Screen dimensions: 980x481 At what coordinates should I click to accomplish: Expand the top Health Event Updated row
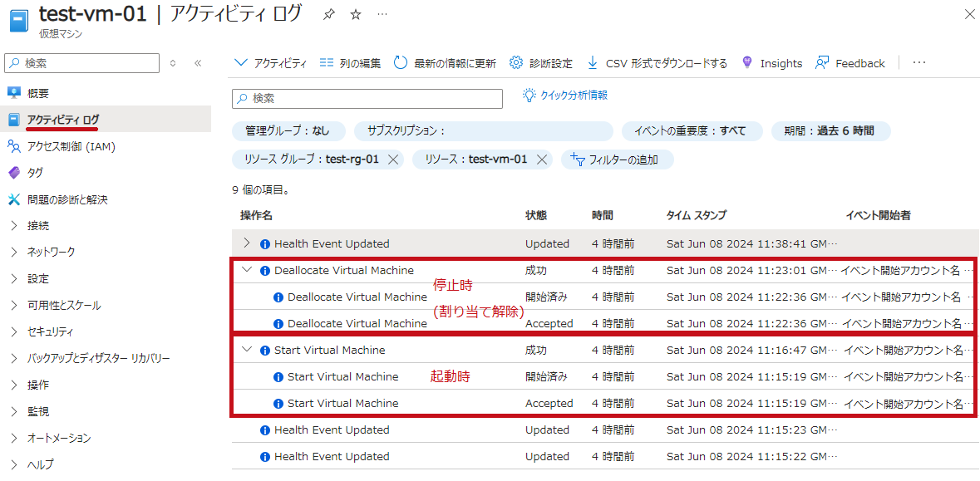(246, 243)
